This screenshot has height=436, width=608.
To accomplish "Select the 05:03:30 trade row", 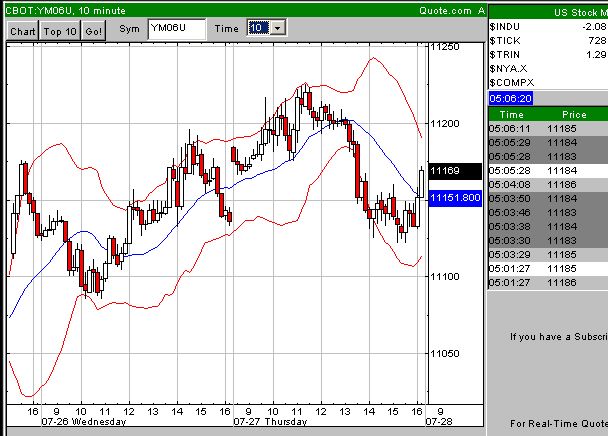I will pos(548,240).
